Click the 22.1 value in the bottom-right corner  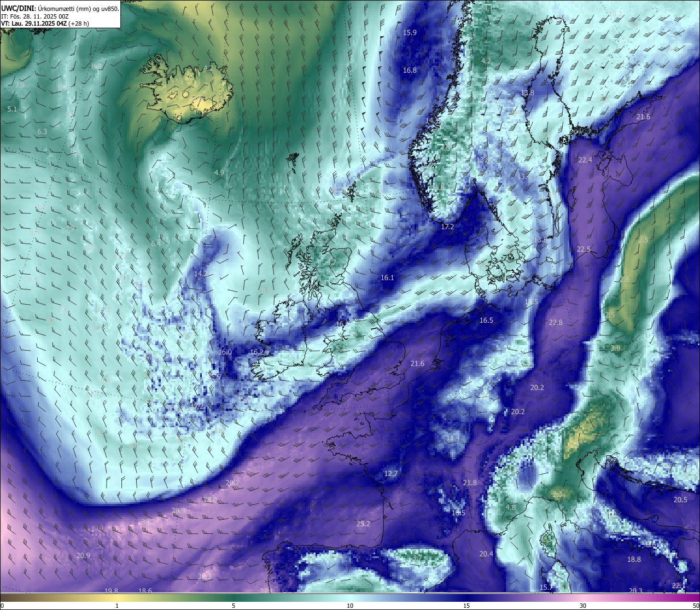[x=679, y=585]
